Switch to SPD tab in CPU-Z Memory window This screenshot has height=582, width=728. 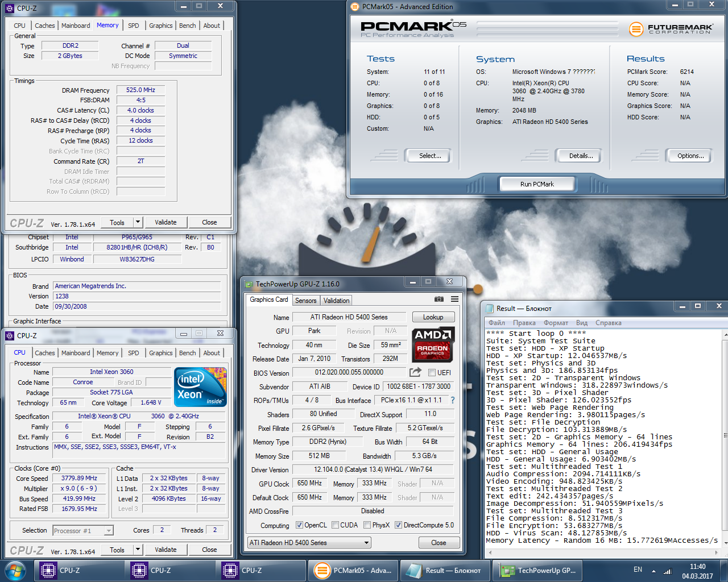134,26
